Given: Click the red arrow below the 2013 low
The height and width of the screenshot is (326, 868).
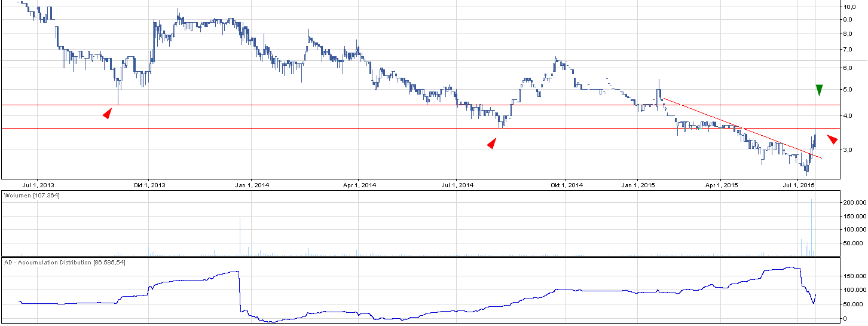Looking at the screenshot, I should pos(107,113).
